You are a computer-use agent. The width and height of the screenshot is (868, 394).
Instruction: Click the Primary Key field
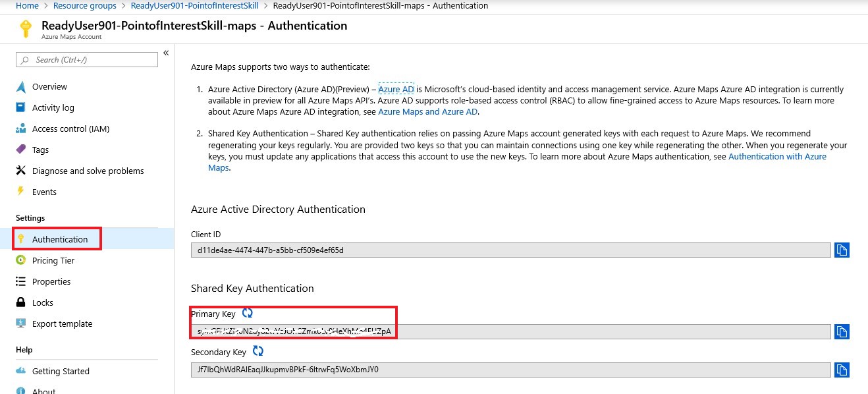click(x=510, y=331)
